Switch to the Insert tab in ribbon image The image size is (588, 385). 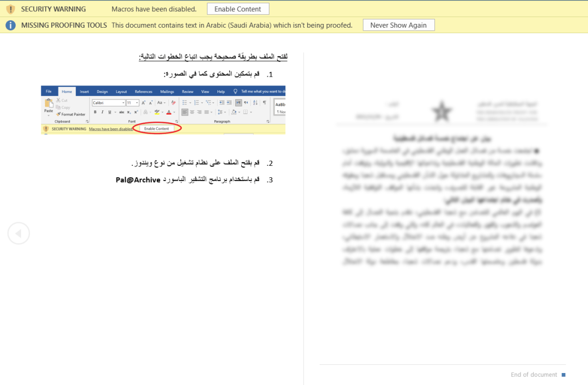[84, 91]
